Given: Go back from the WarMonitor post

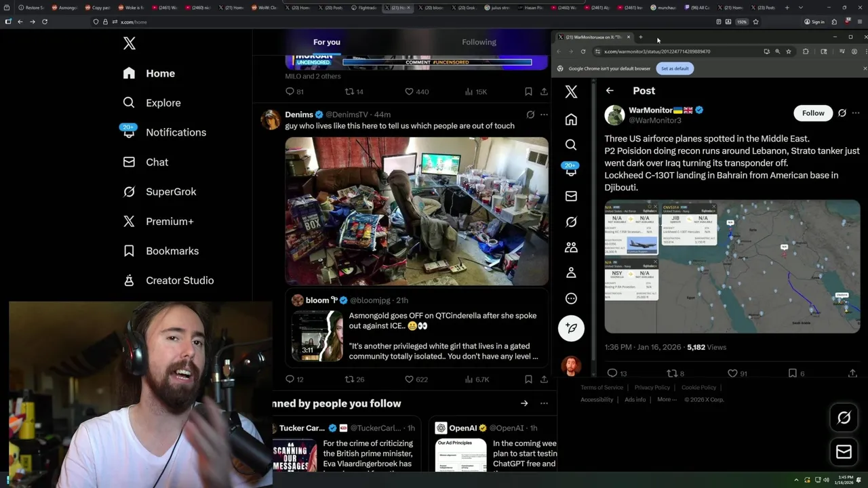Looking at the screenshot, I should 610,91.
